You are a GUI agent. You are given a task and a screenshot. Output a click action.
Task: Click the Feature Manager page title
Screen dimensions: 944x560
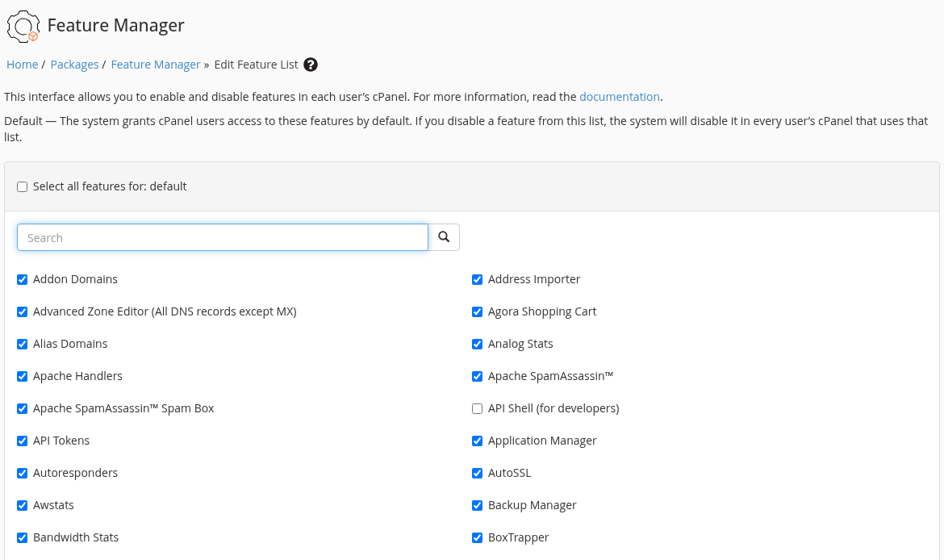tap(115, 25)
